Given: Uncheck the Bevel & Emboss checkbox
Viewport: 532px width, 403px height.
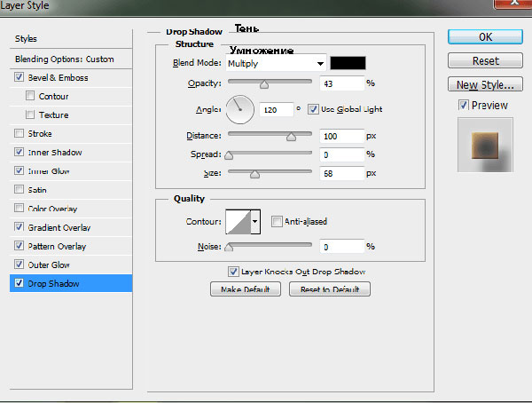Looking at the screenshot, I should pyautogui.click(x=19, y=77).
